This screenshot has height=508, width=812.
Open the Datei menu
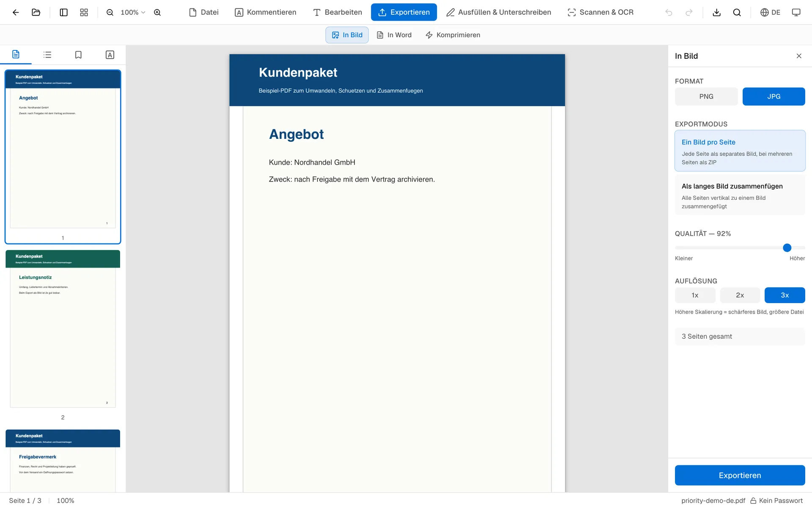(x=204, y=12)
